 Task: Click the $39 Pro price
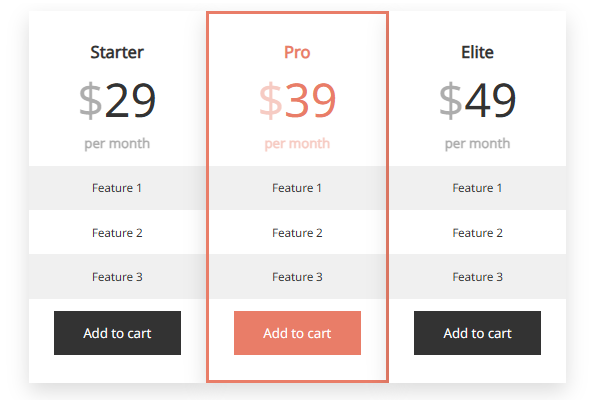pyautogui.click(x=297, y=100)
